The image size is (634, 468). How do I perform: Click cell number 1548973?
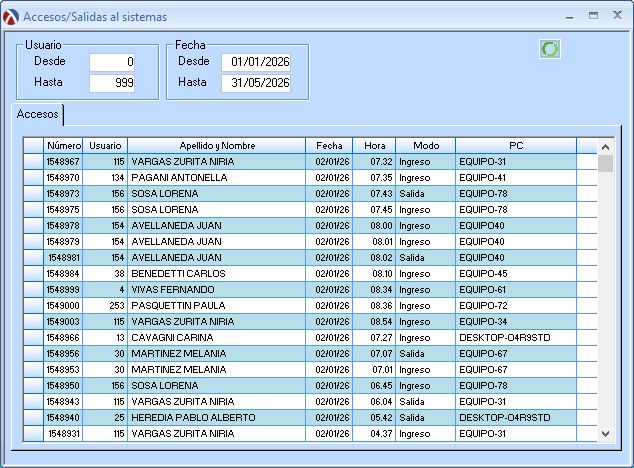pos(63,194)
